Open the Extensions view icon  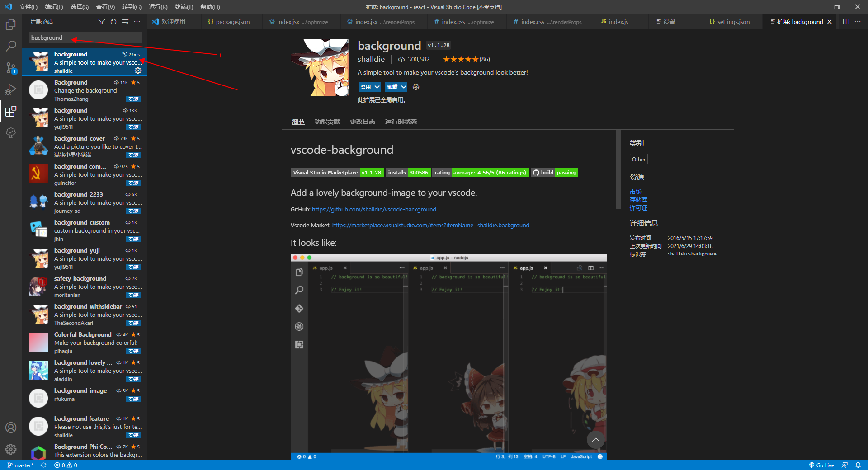[11, 111]
